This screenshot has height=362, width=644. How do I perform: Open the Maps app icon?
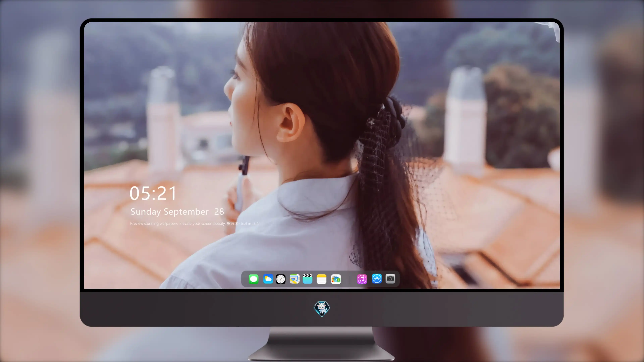tap(294, 279)
